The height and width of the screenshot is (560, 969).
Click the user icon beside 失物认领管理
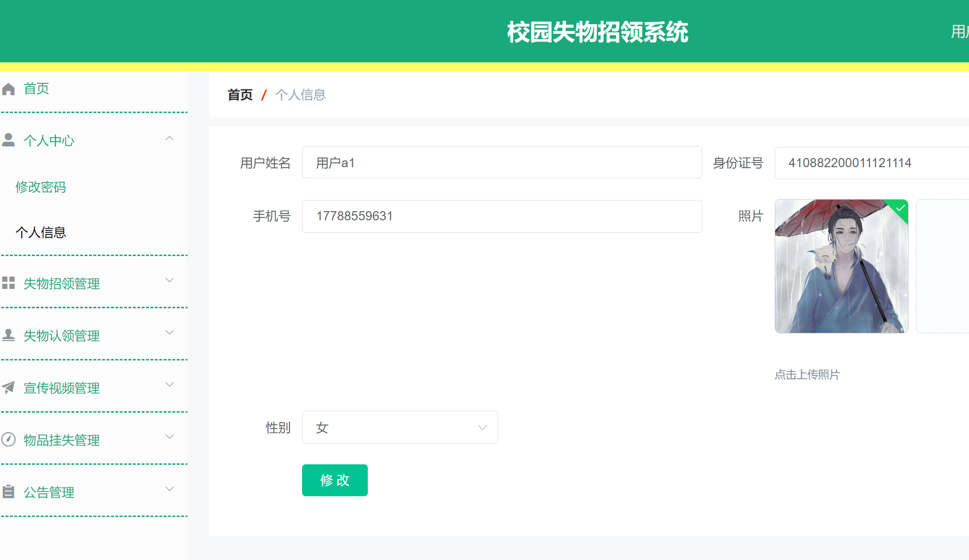click(9, 334)
